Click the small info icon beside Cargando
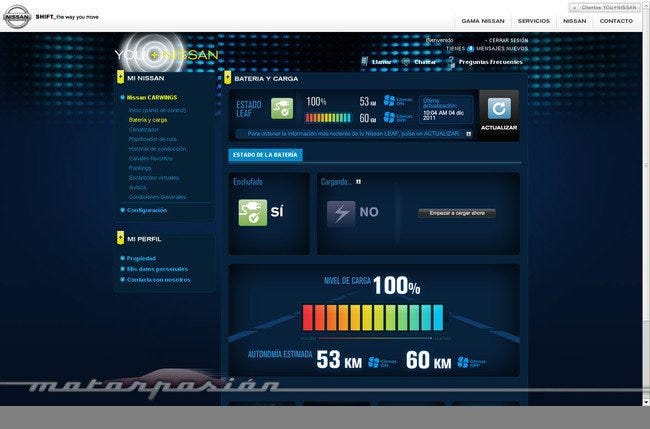 [359, 182]
